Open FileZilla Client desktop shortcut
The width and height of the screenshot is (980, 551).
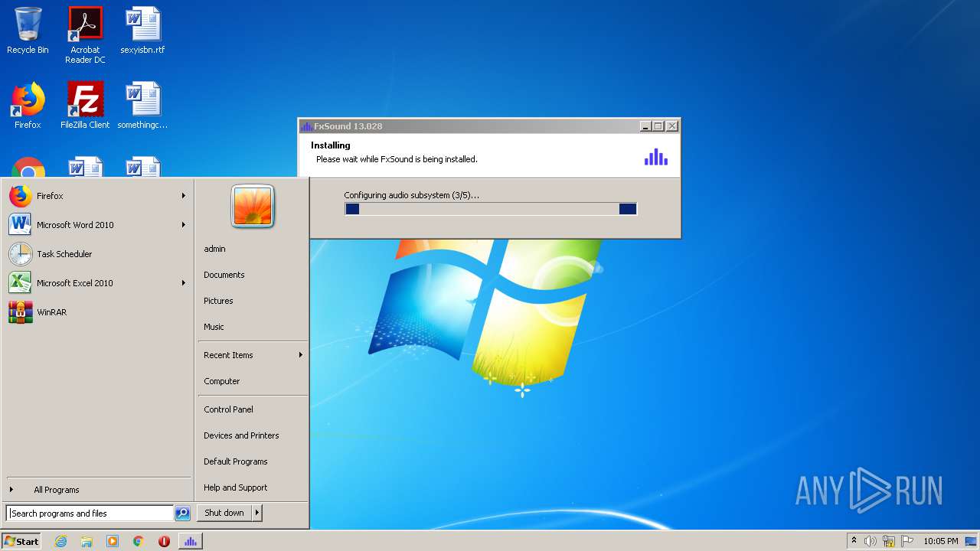tap(85, 106)
